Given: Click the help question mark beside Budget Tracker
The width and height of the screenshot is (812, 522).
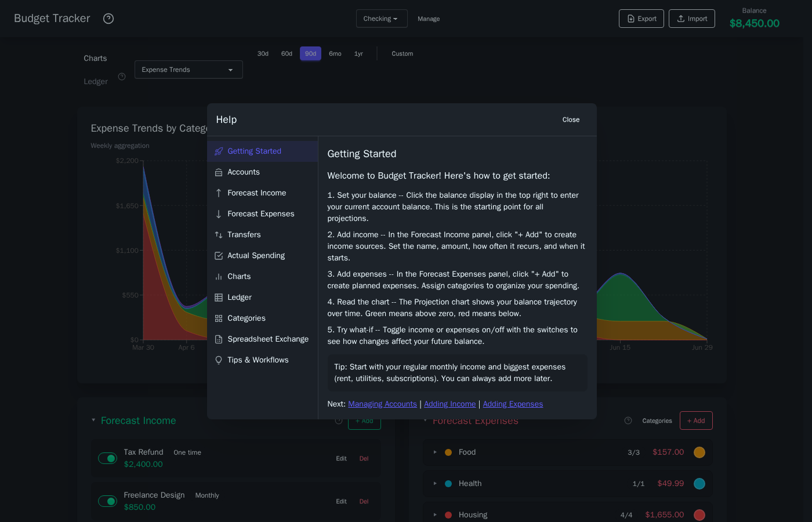Looking at the screenshot, I should point(108,19).
